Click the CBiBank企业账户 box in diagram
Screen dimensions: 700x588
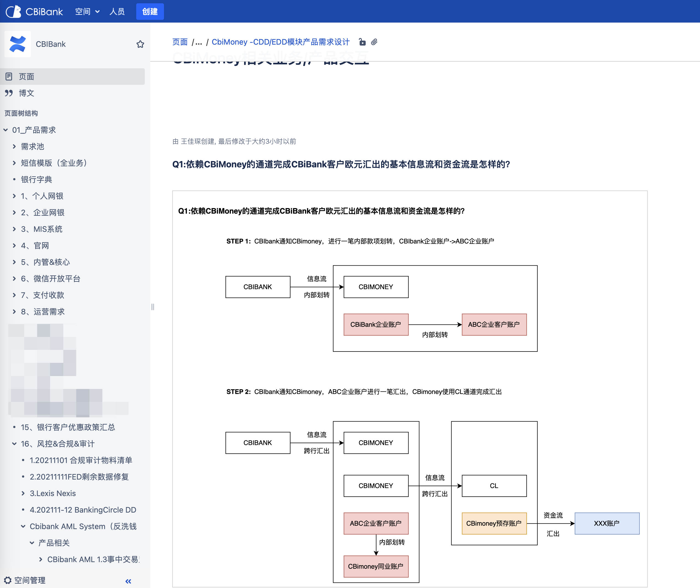coord(376,325)
